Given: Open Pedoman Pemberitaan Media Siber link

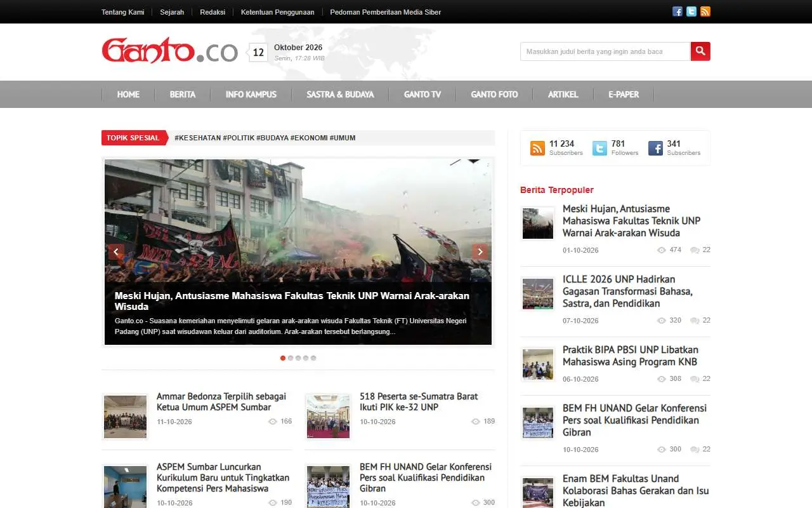Looking at the screenshot, I should (386, 12).
